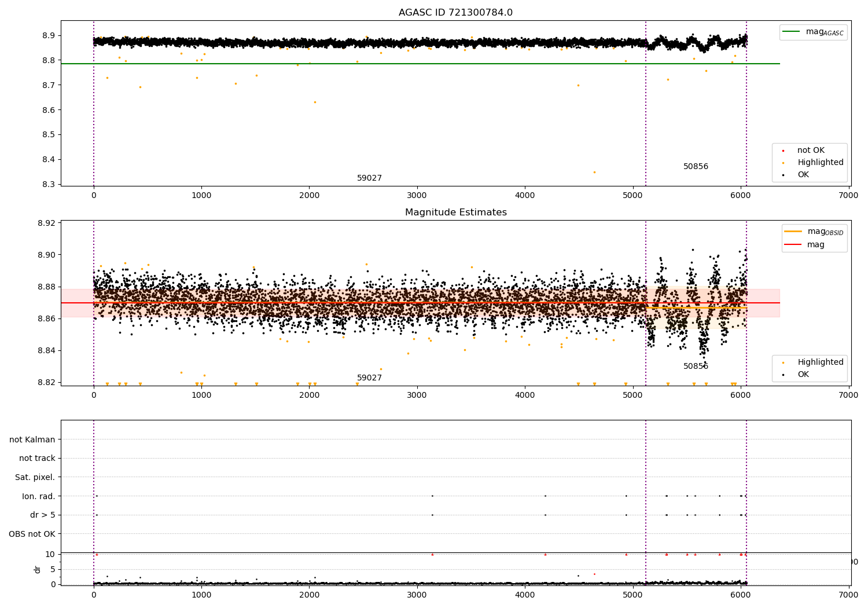The image size is (868, 608).
Task: Click the "10" tick on the dr axis
Action: (x=50, y=555)
